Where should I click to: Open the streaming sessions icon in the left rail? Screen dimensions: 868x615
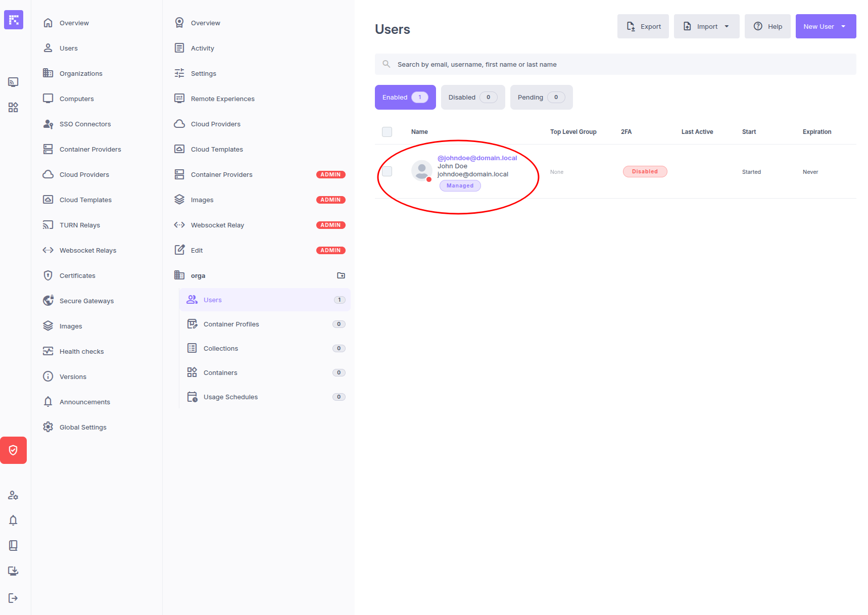tap(13, 82)
